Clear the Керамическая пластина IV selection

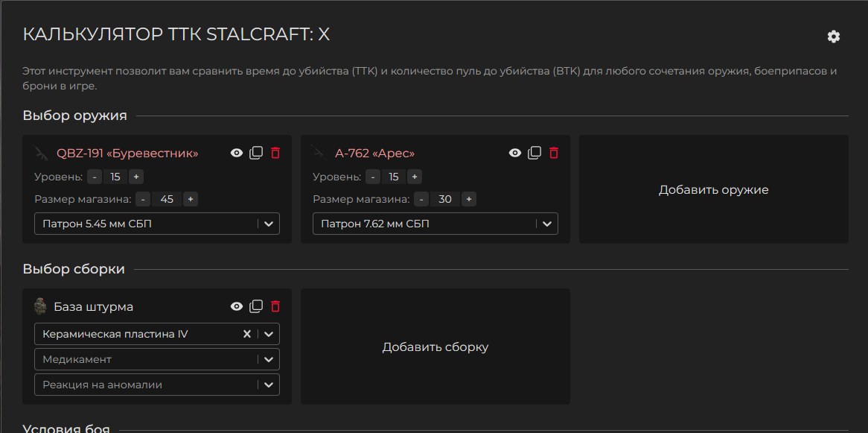(x=247, y=334)
